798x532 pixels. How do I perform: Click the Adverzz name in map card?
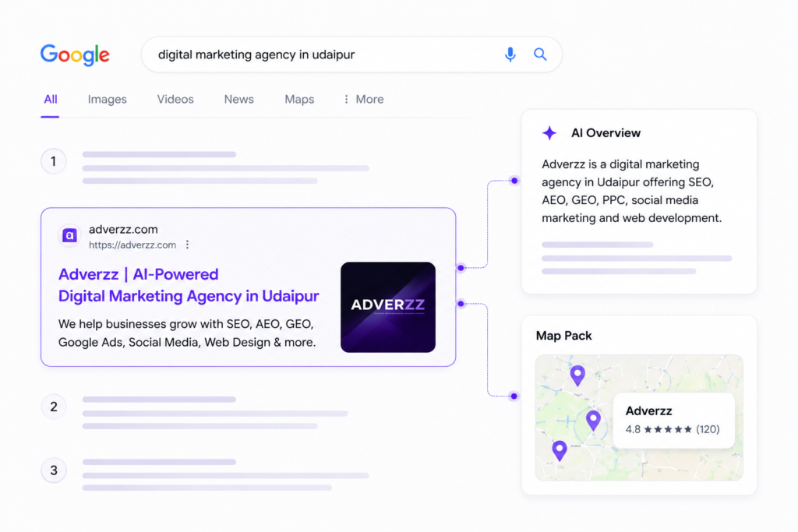[648, 411]
